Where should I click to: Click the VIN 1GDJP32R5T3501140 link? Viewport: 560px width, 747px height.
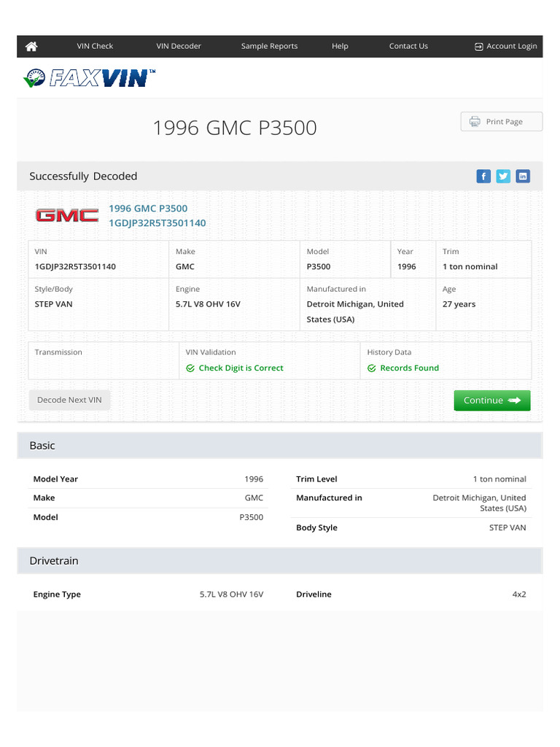(157, 223)
